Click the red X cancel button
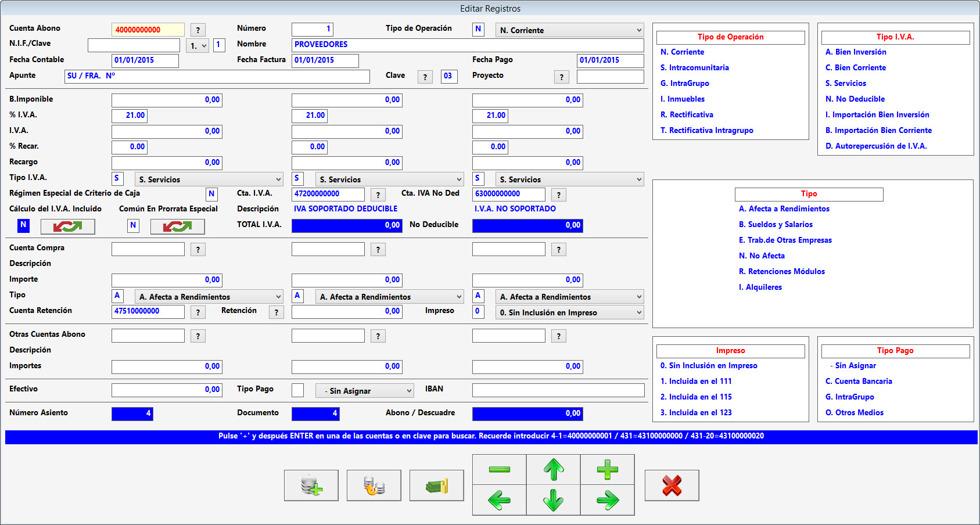This screenshot has height=525, width=980. [672, 485]
